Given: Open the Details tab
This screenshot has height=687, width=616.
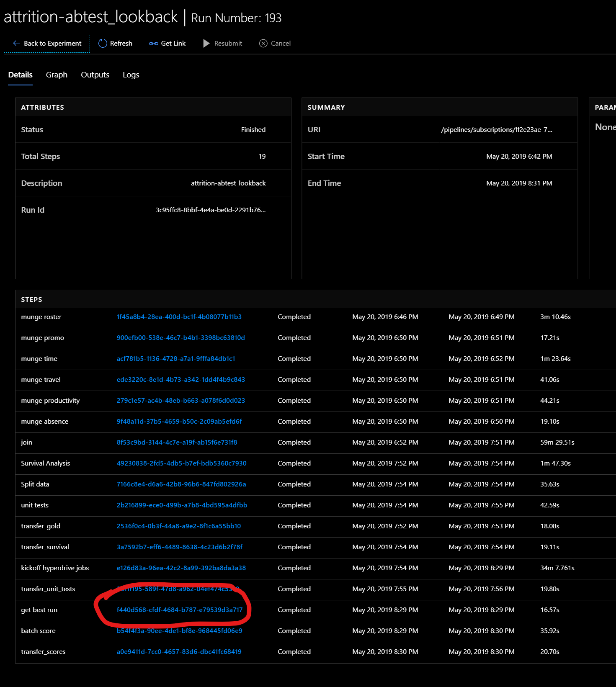Looking at the screenshot, I should point(21,75).
